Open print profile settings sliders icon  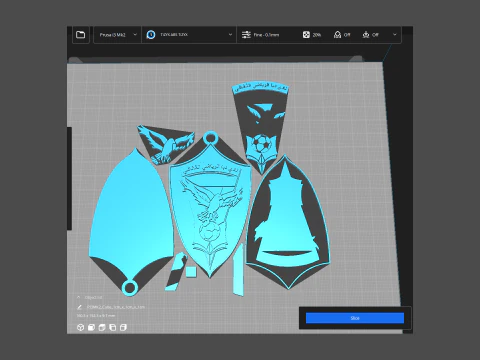tap(246, 35)
